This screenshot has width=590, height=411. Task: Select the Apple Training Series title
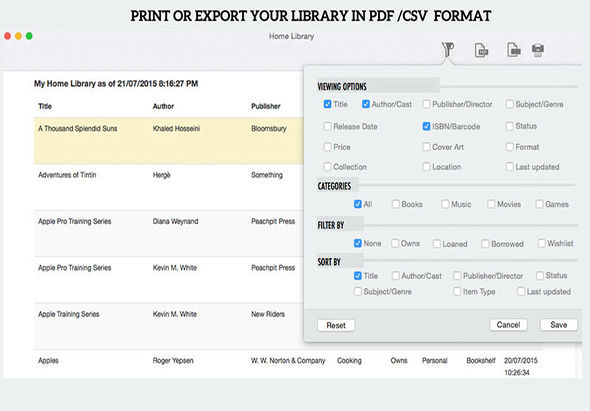(x=68, y=314)
